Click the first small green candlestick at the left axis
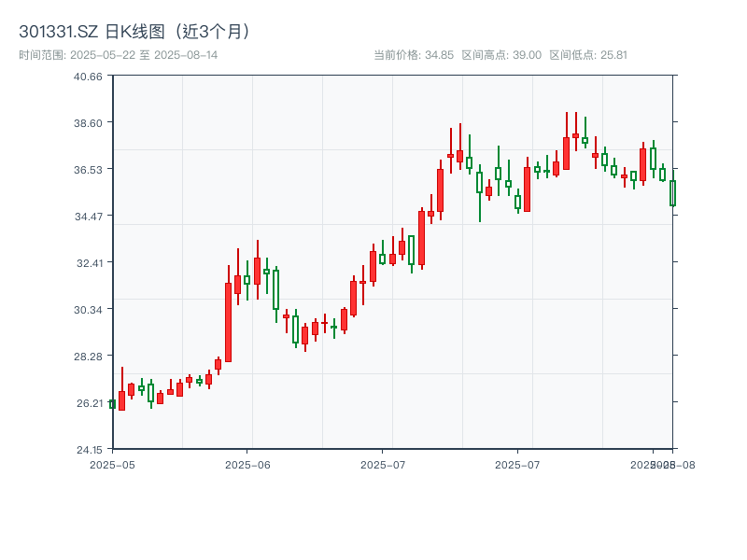Screen dimensions: 747x560 pos(112,404)
